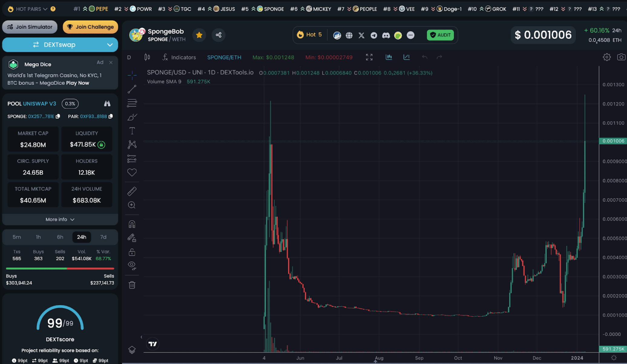This screenshot has width=627, height=364.
Task: Click the AUDIT button
Action: [x=440, y=35]
